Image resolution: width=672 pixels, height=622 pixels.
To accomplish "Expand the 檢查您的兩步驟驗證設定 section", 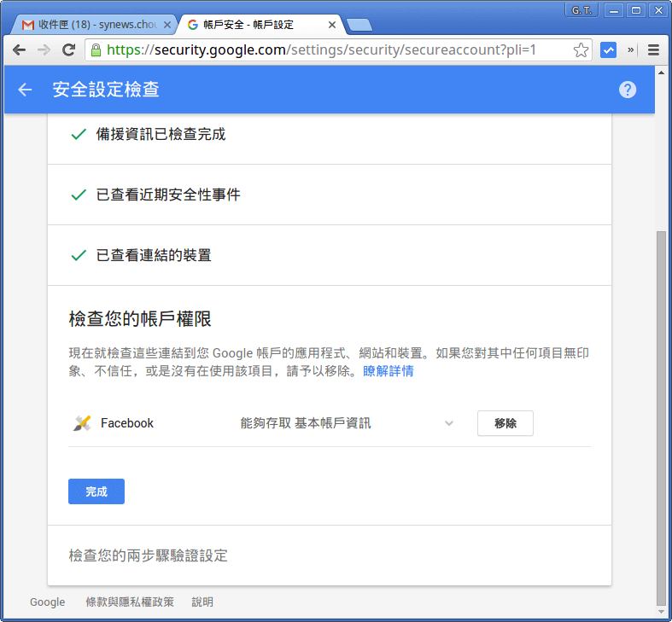I will [329, 555].
